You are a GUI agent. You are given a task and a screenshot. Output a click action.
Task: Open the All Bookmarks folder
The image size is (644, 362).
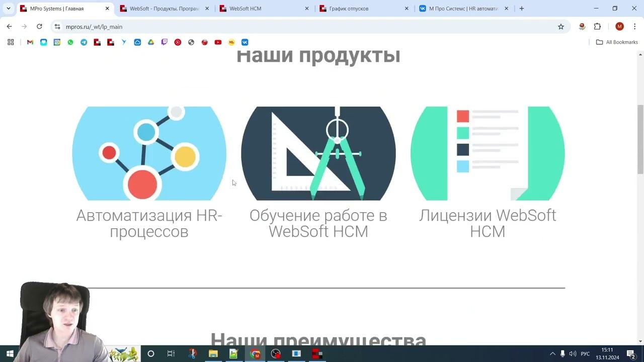[x=617, y=42]
